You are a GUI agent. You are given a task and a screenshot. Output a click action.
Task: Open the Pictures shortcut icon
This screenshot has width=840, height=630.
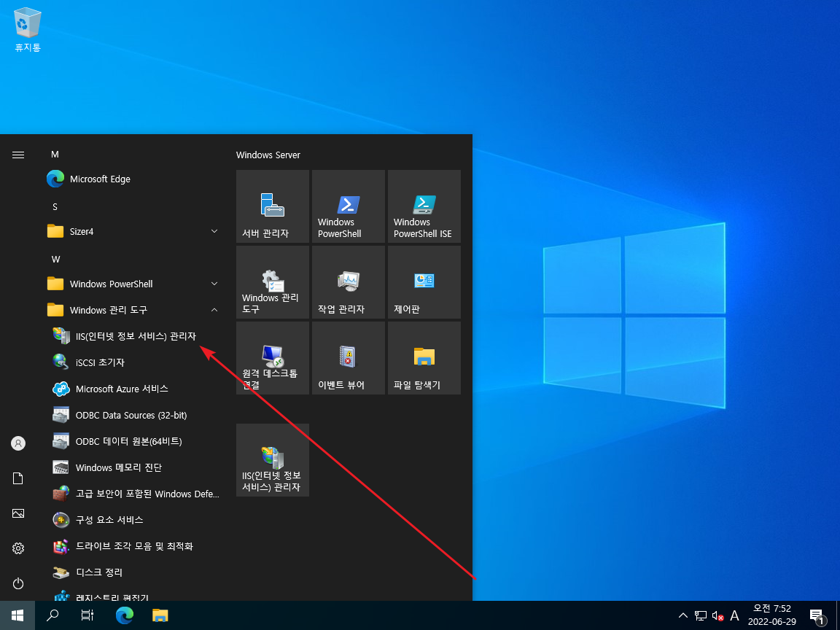[x=18, y=513]
